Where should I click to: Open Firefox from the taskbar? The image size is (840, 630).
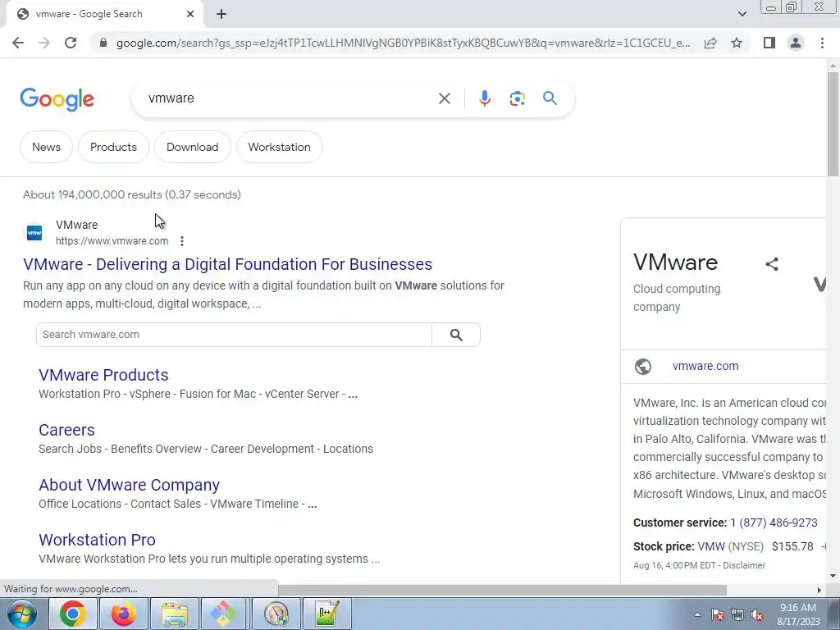coord(124,614)
